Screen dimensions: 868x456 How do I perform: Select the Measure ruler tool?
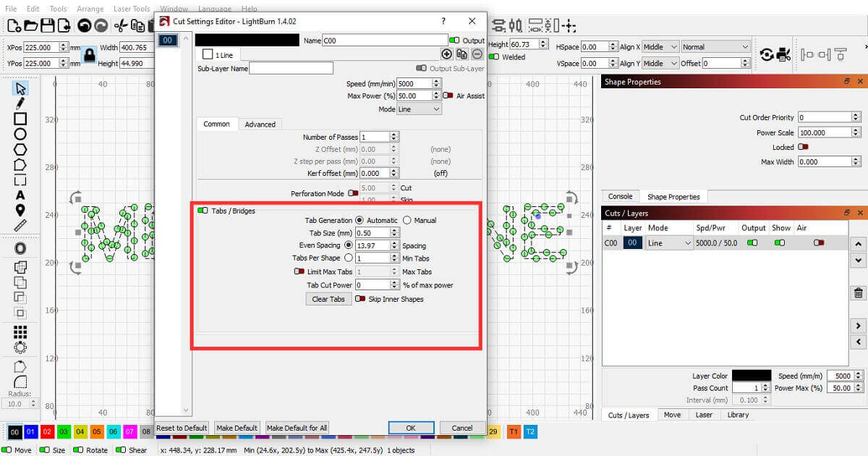pyautogui.click(x=20, y=226)
